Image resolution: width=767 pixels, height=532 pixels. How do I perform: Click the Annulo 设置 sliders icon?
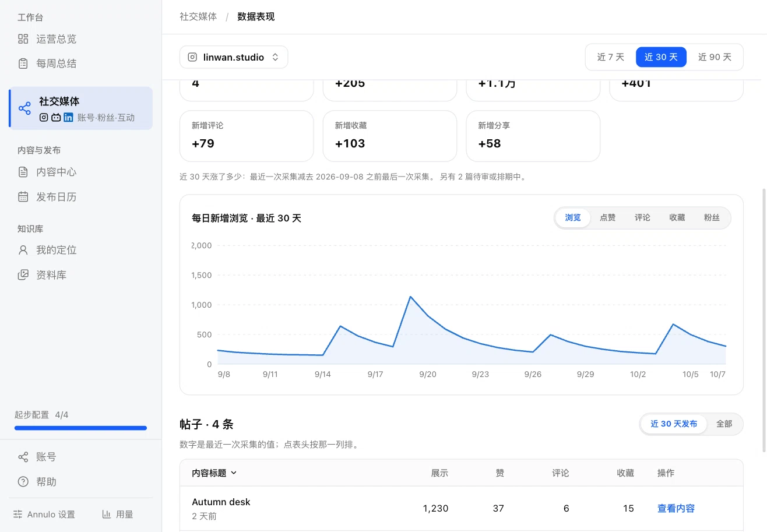(x=18, y=514)
